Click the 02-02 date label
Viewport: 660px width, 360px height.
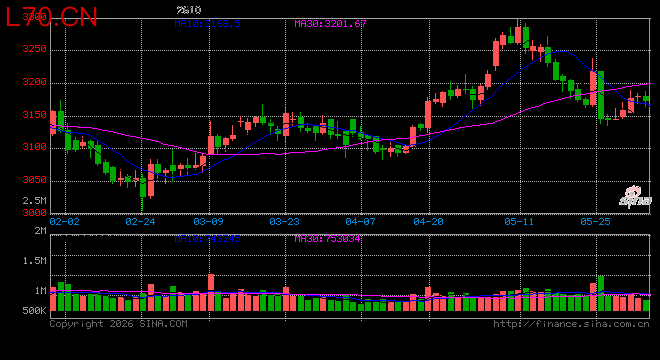click(64, 221)
